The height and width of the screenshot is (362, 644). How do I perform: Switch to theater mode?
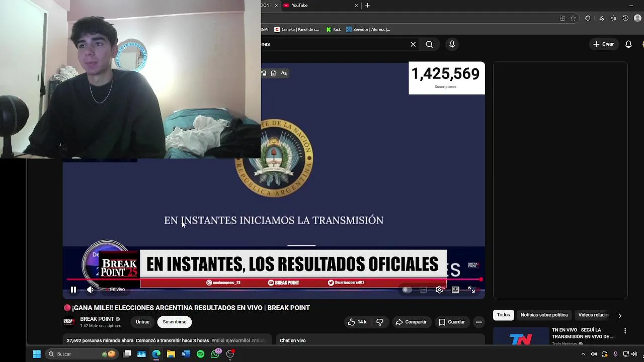(455, 290)
